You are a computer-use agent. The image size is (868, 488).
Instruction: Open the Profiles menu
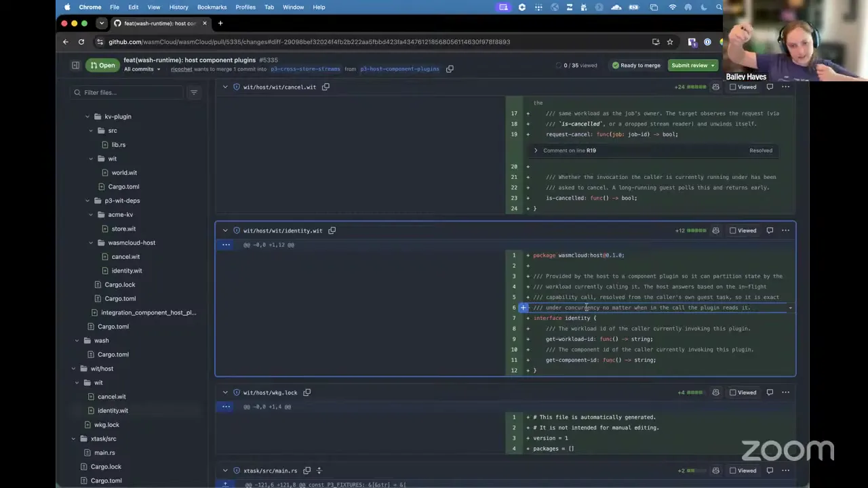pyautogui.click(x=245, y=7)
